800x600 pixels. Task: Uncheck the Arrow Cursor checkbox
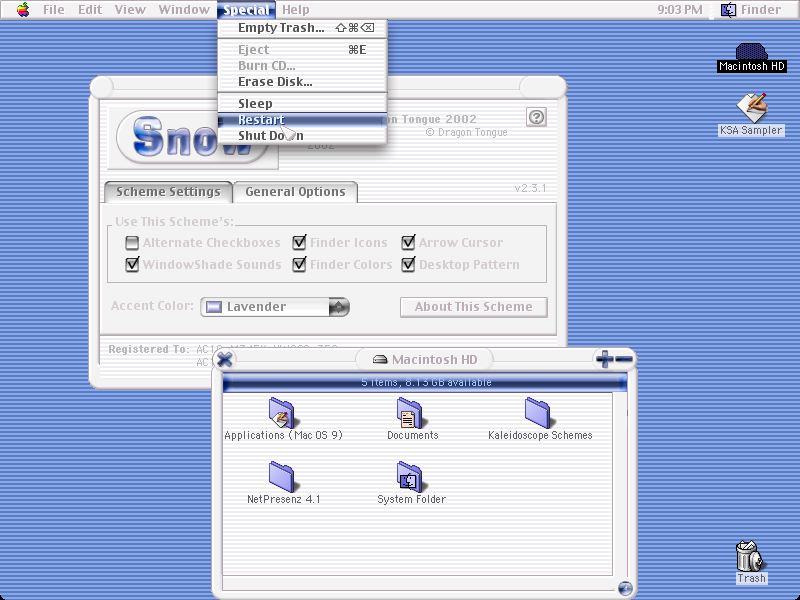(x=408, y=242)
